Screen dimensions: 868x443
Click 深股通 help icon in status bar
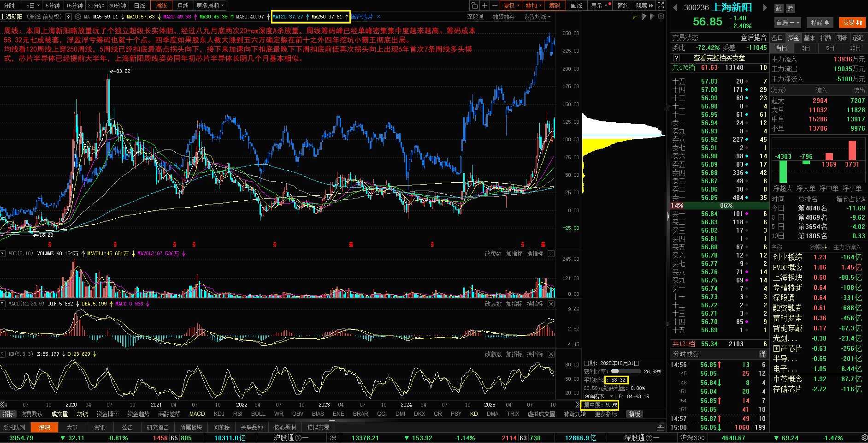(x=649, y=438)
